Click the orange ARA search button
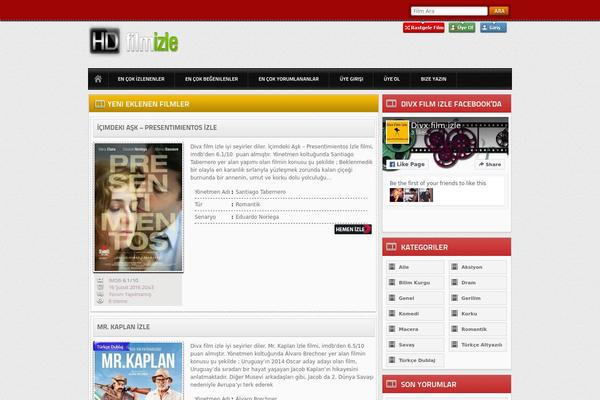Screen dimensions: 600x400 (x=499, y=11)
